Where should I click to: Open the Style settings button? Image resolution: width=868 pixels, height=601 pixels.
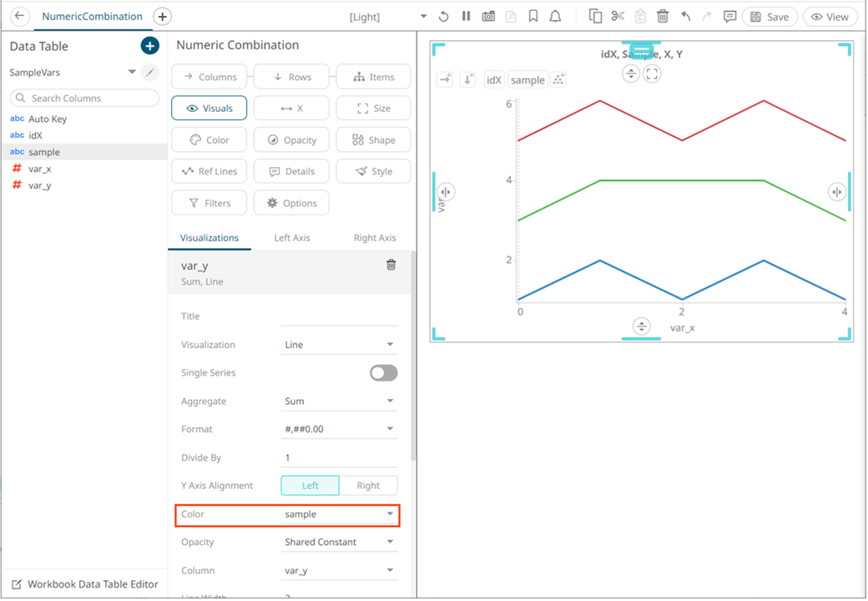coord(374,172)
